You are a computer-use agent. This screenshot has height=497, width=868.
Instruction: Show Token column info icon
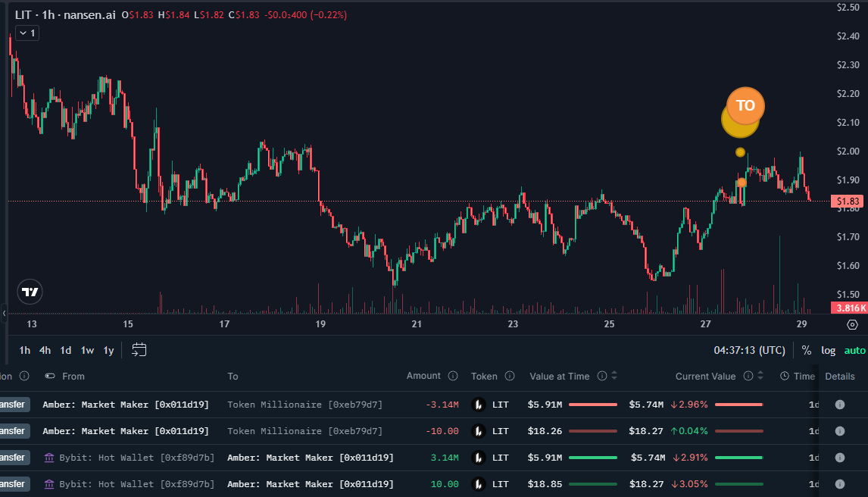(510, 377)
